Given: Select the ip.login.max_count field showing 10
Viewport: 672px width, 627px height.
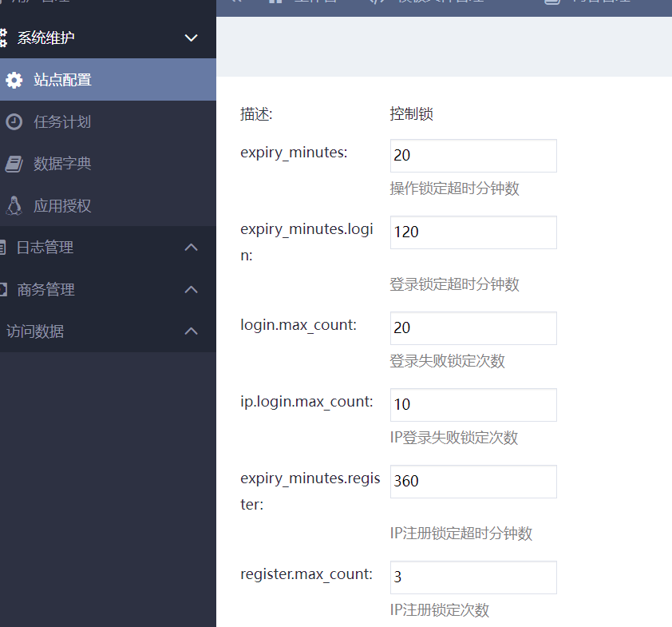Looking at the screenshot, I should (x=472, y=405).
